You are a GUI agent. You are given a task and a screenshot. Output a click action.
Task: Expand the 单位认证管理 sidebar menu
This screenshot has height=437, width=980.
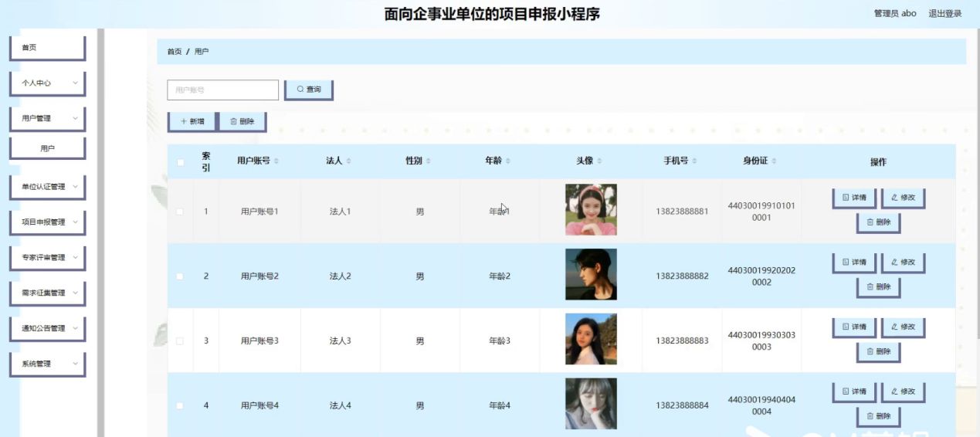47,187
